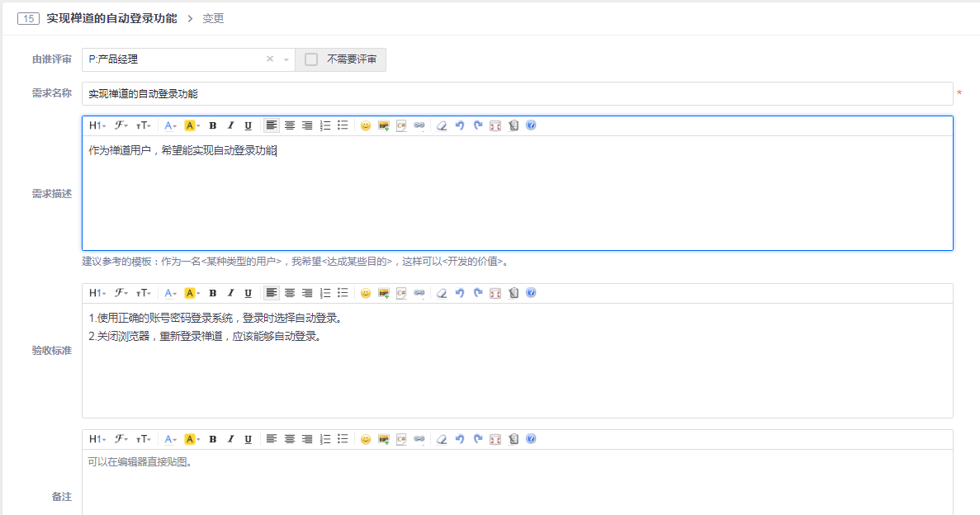The image size is (980, 515).
Task: Open font size dropdown in 需求描述 editor
Action: (144, 125)
